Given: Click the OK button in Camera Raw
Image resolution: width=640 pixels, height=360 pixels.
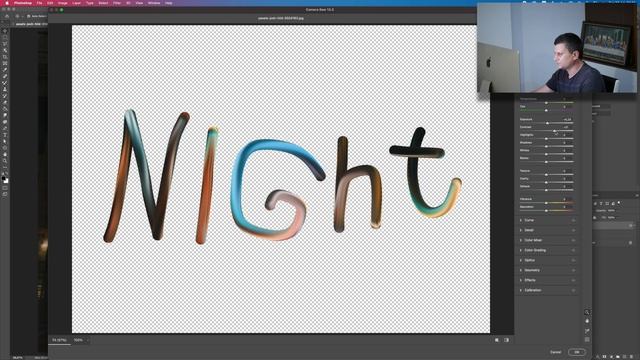Looking at the screenshot, I should 577,352.
